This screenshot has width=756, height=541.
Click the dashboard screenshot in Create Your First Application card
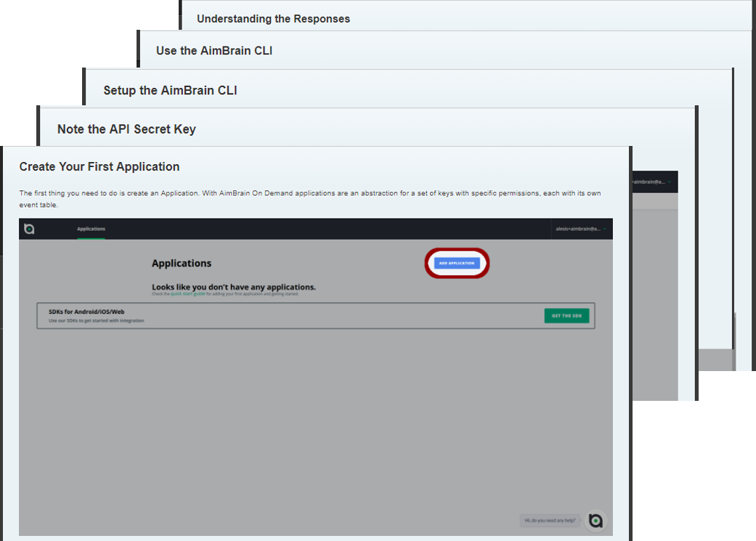(316, 377)
